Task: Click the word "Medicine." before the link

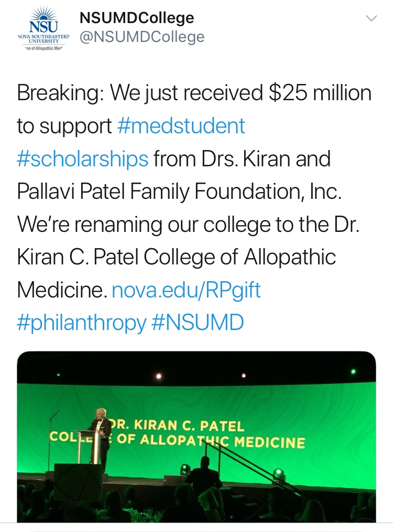Action: coord(62,290)
